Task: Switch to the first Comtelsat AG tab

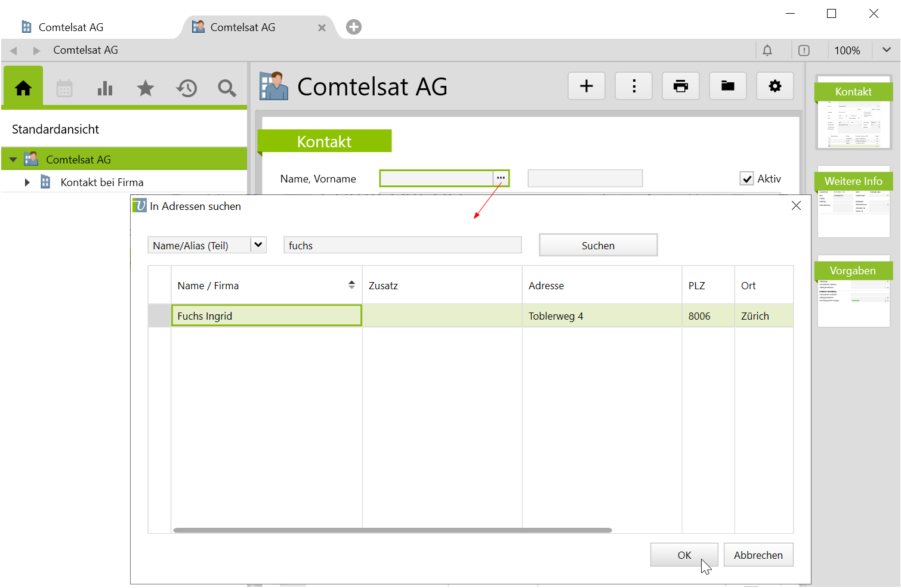Action: pyautogui.click(x=70, y=27)
